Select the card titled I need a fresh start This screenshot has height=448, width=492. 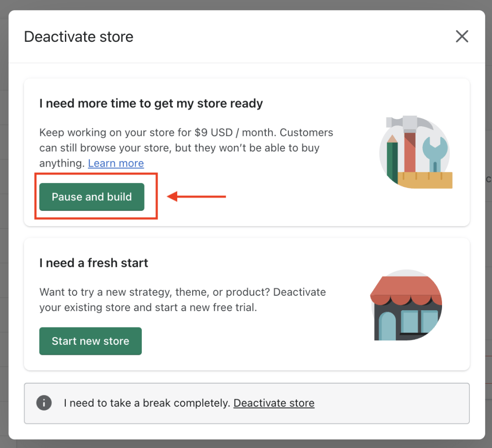click(246, 303)
